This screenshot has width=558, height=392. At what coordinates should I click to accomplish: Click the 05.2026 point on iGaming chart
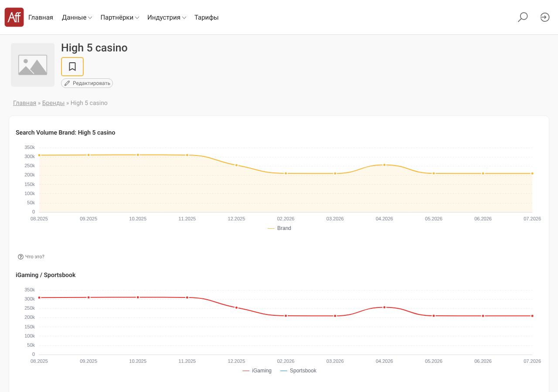coord(434,316)
